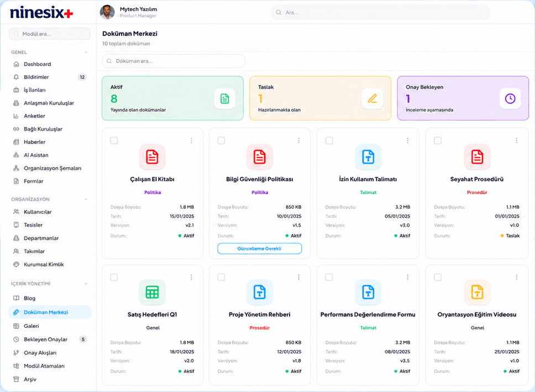Viewport: 535px width, 392px height.
Task: Open the Arşiv sidebar link
Action: point(50,379)
